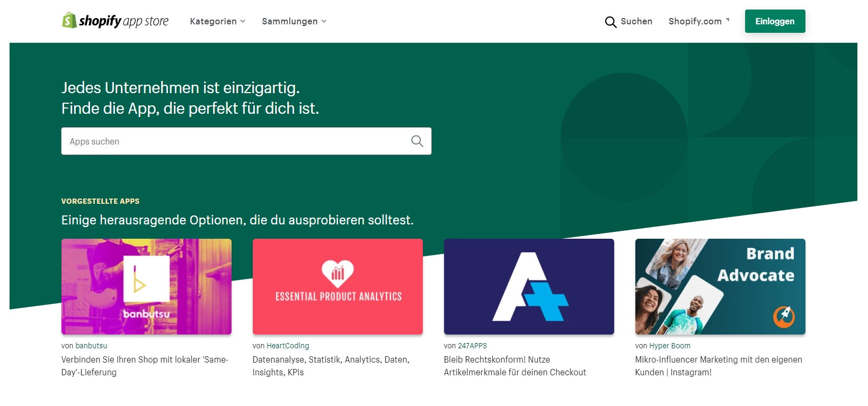Click 'Bleib Rechtskonform! Nutze' description text
Image resolution: width=868 pixels, height=406 pixels.
[x=515, y=366]
